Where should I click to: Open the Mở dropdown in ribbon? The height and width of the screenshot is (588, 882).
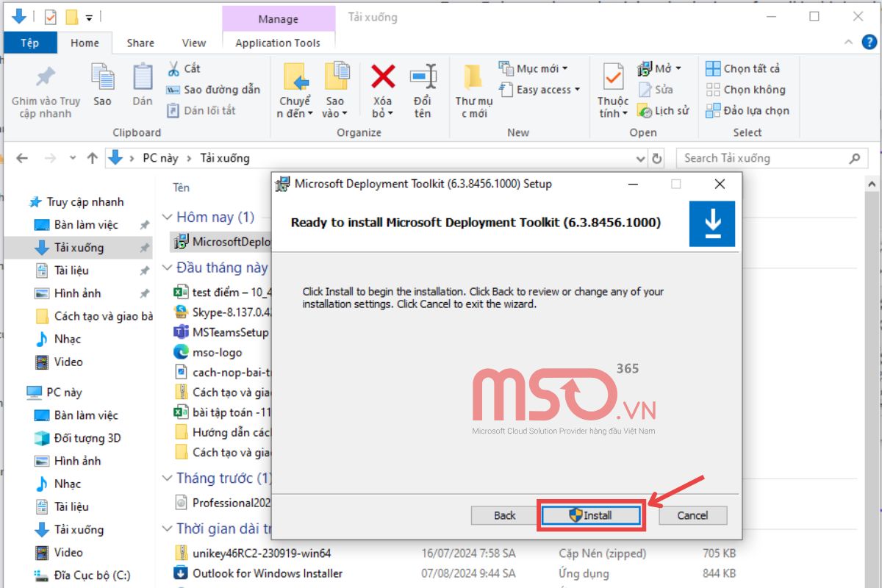[659, 68]
